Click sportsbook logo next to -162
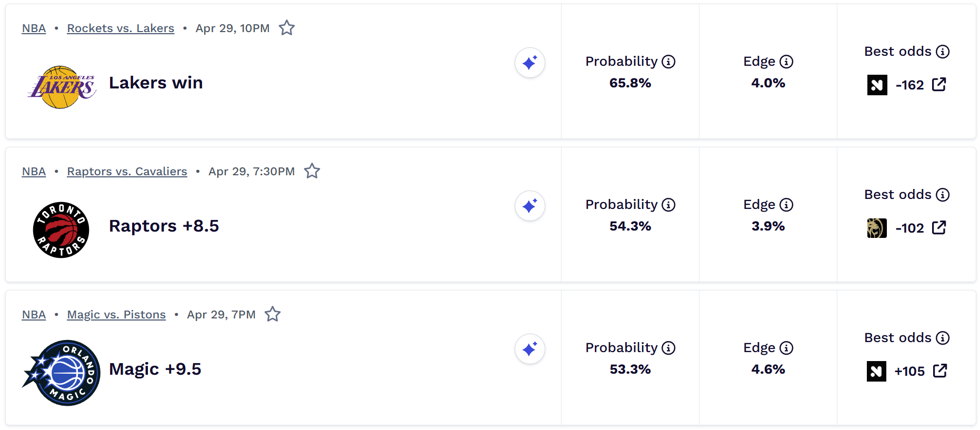The image size is (980, 430). [x=877, y=85]
